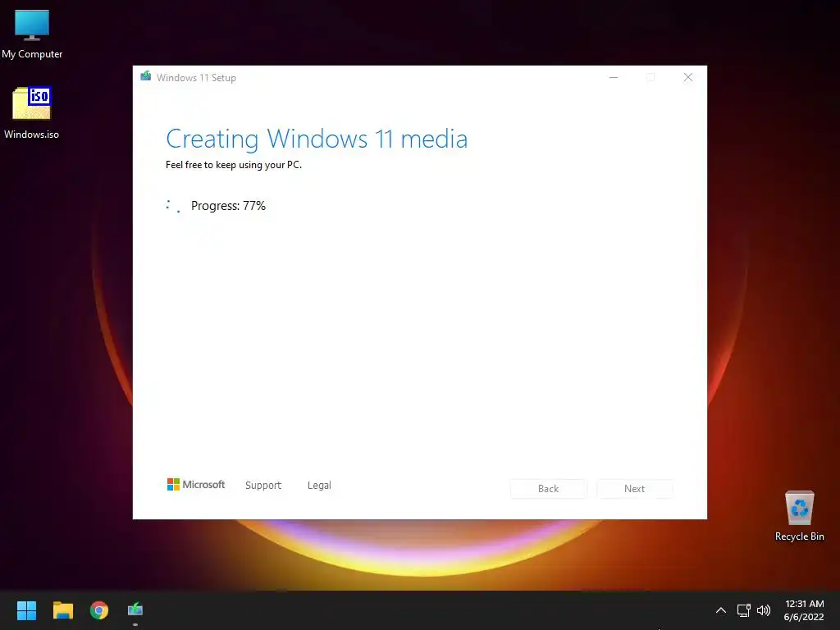The height and width of the screenshot is (630, 840).
Task: Launch File Explorer from the taskbar
Action: [62, 610]
